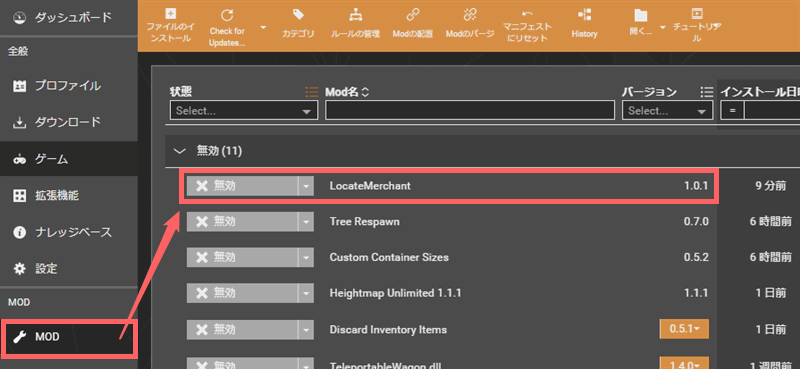The height and width of the screenshot is (369, 800).
Task: Open the ダッシュボード dashboard page
Action: tap(68, 17)
